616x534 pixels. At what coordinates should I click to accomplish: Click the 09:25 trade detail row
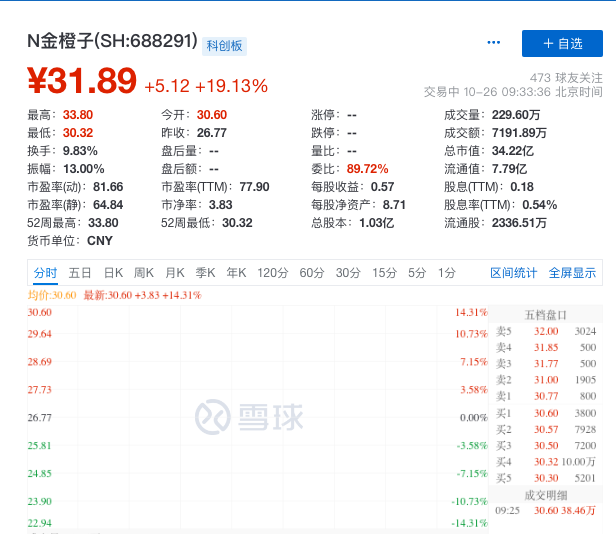coord(545,510)
